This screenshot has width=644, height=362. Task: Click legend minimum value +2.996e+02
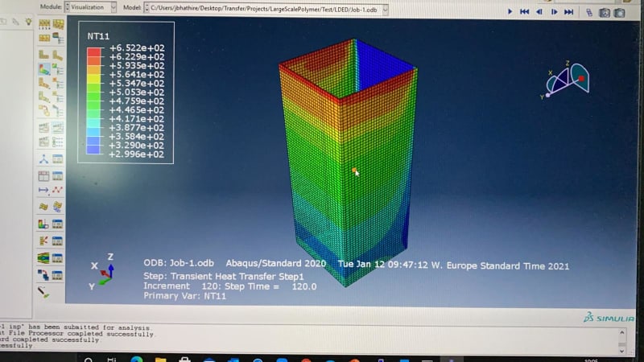137,154
